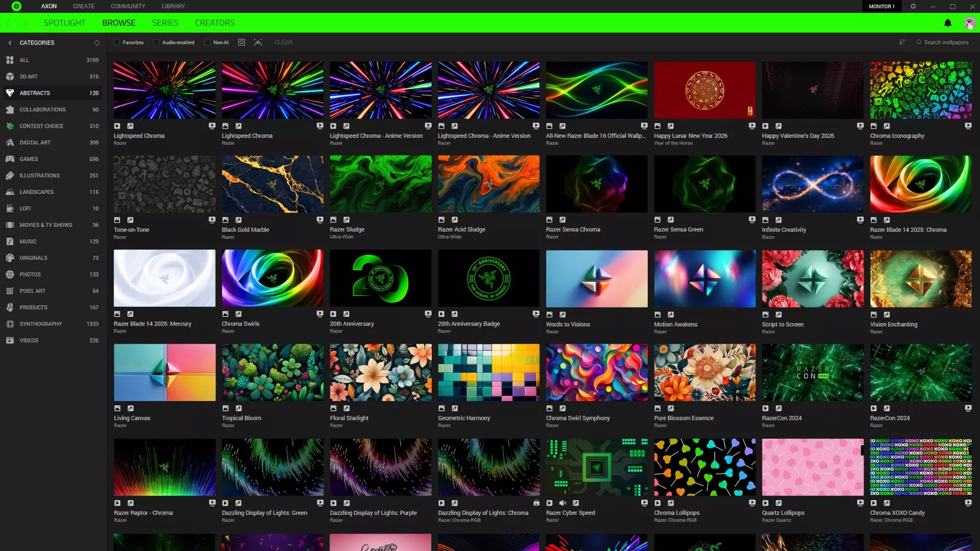Enable the Audio-enabled filter checkbox
Screen dimensions: 980x551
[x=156, y=42]
